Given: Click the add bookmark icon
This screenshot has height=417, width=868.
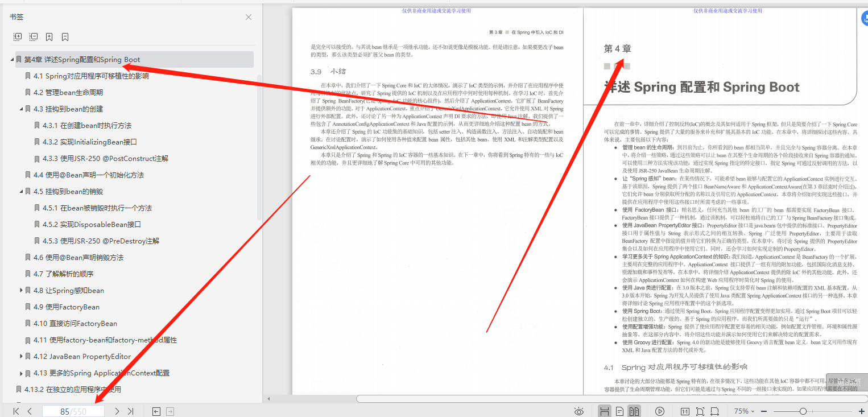Looking at the screenshot, I should 49,37.
